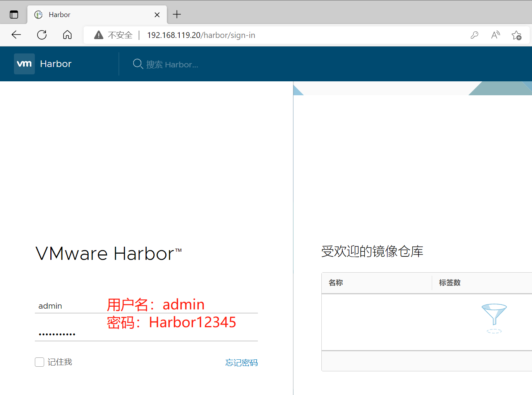Close the Harbor tab
Screen dimensions: 532x395
point(157,15)
